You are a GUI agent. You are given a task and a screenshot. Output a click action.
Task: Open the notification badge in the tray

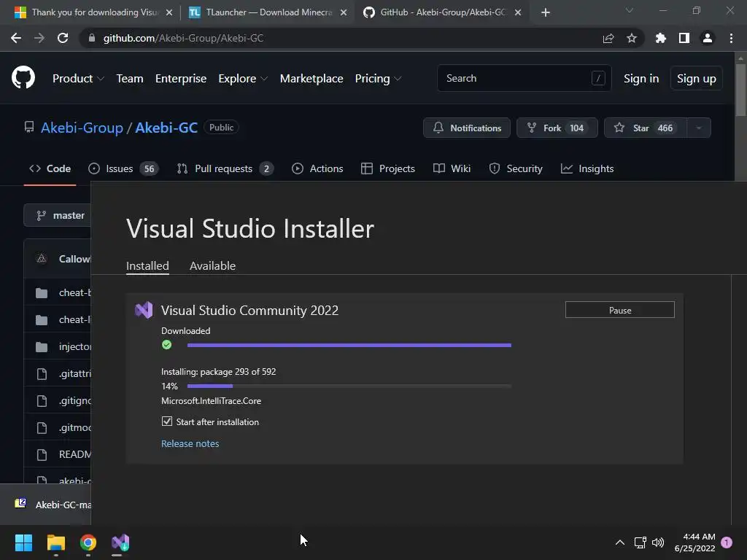[727, 542]
